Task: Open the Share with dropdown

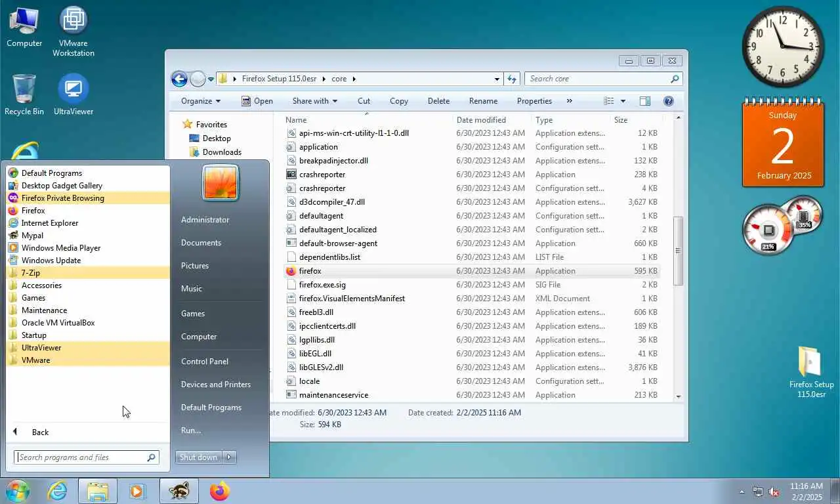Action: (x=314, y=101)
